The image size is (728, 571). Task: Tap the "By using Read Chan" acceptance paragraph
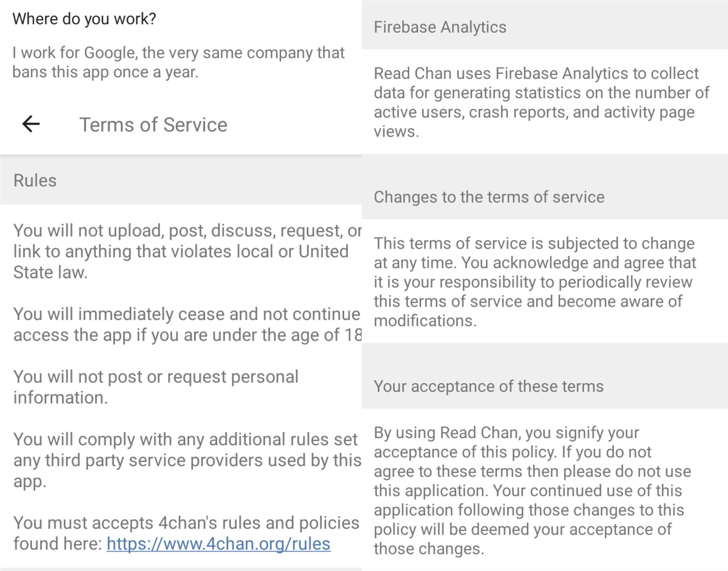[532, 491]
